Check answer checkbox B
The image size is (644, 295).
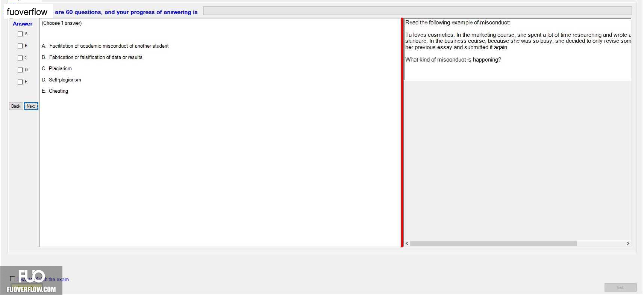click(20, 46)
